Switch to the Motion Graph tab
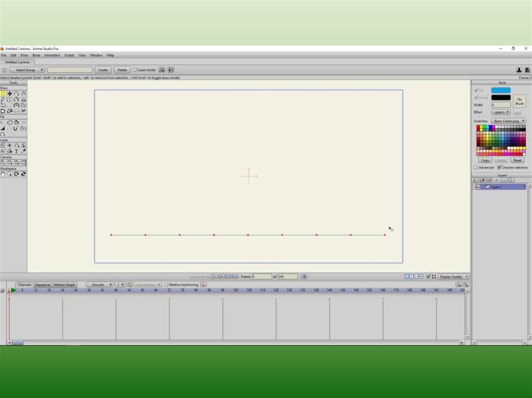Screen dimensions: 532x398 coord(64,285)
